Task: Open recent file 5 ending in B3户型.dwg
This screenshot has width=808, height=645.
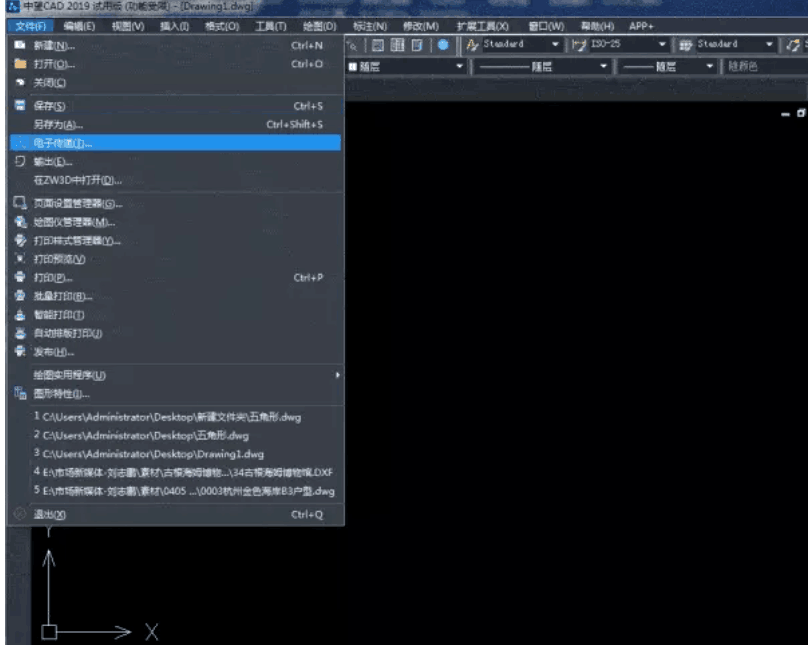Action: point(176,491)
